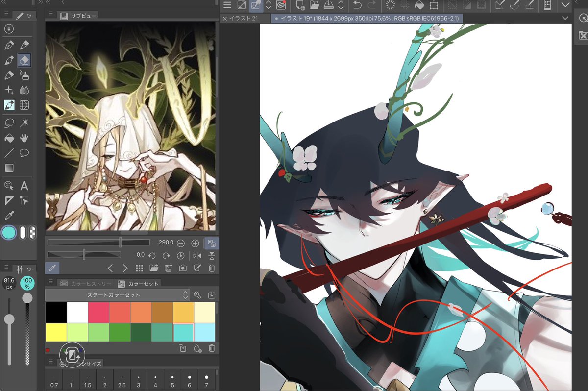Toggle the highlighted light-blue pen tool
Viewport: 588px width, 391px height.
click(9, 105)
